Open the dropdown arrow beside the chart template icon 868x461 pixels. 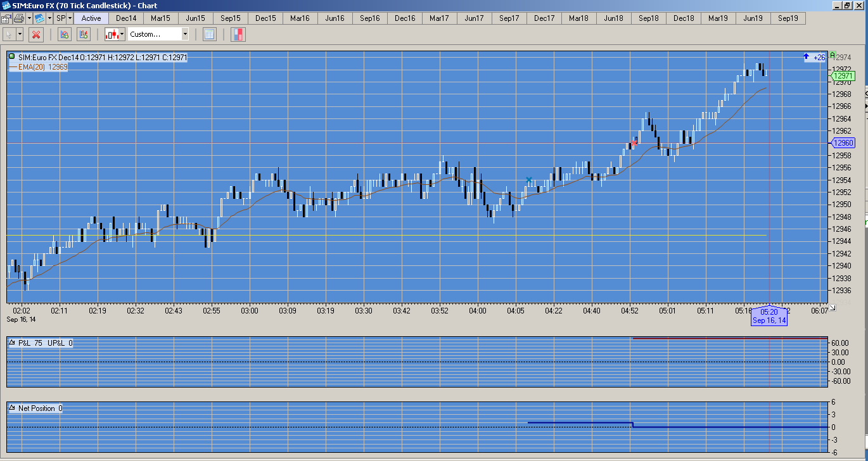click(x=49, y=18)
